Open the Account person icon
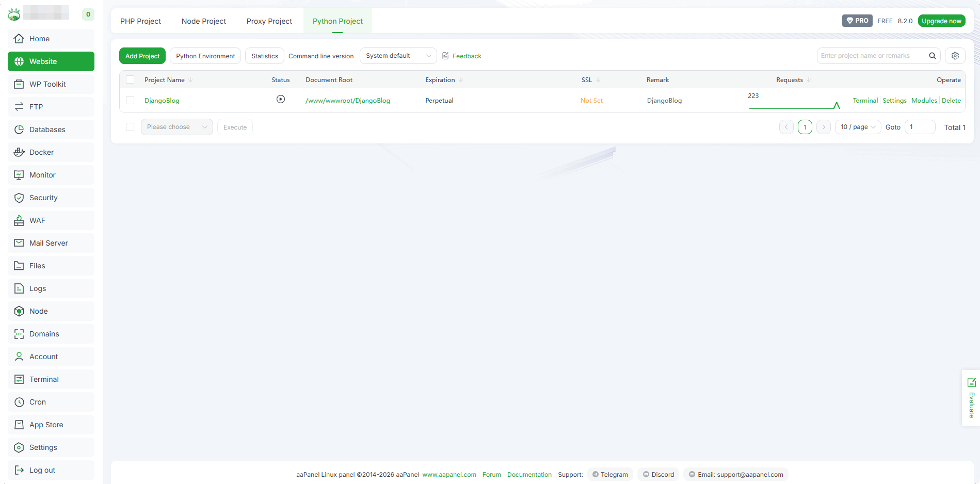Viewport: 980px width, 484px height. 19,357
